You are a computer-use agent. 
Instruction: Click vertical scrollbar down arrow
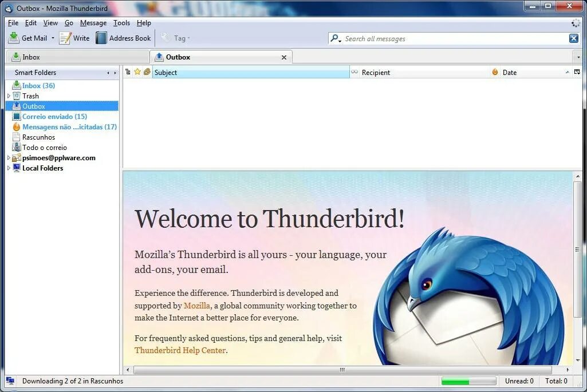[x=578, y=360]
